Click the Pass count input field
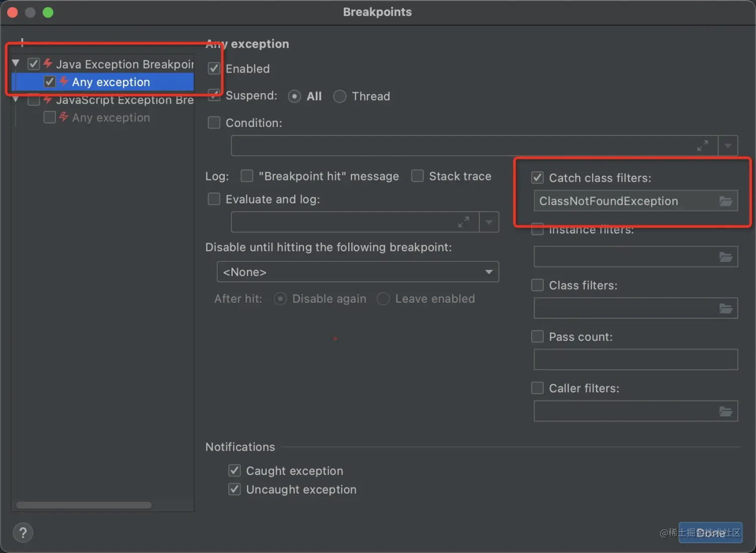756x553 pixels. pos(636,360)
